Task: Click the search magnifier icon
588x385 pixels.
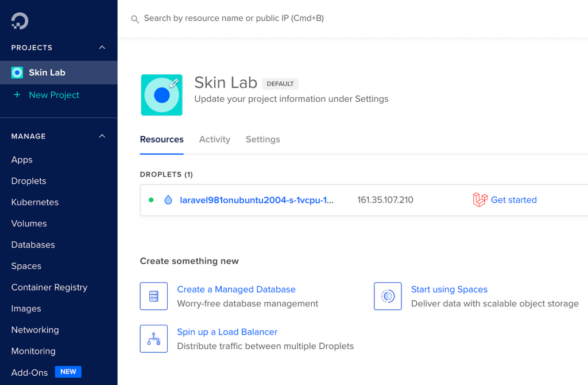Action: tap(134, 19)
